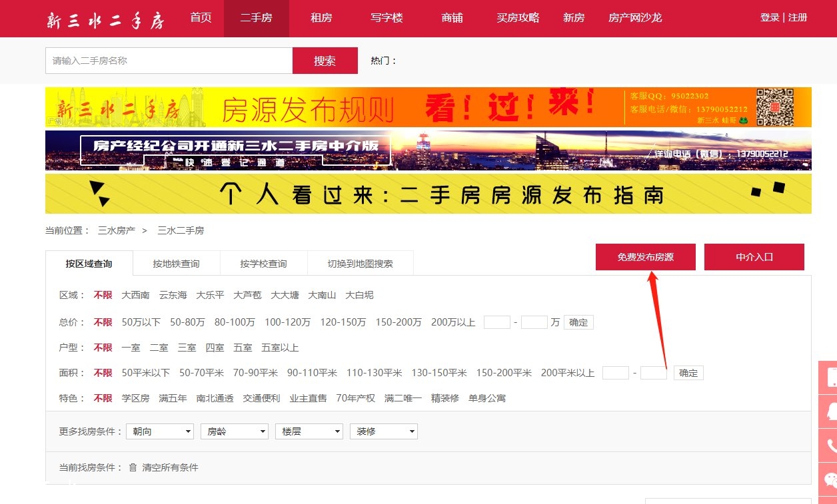Select the 学区房 feature filter

tap(135, 398)
